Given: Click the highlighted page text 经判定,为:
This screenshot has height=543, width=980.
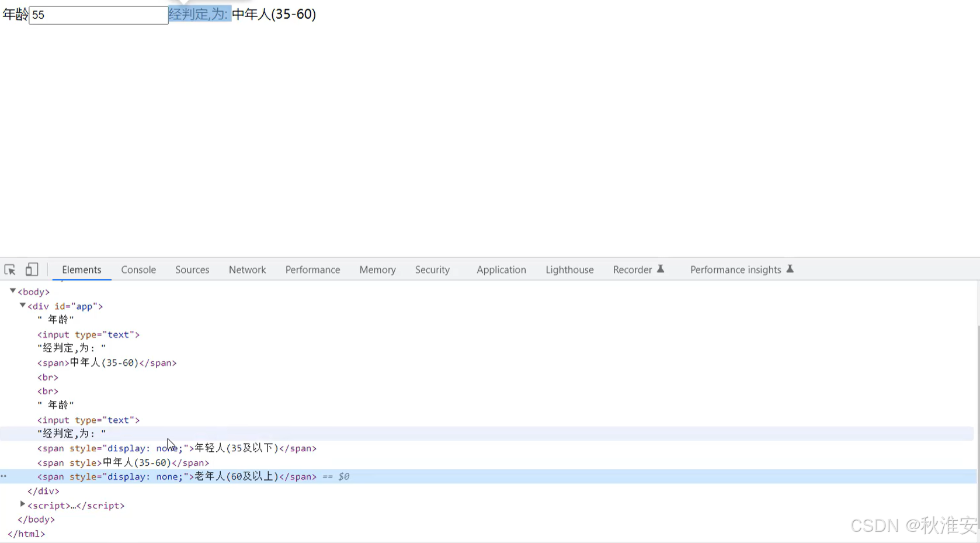Looking at the screenshot, I should (x=200, y=14).
